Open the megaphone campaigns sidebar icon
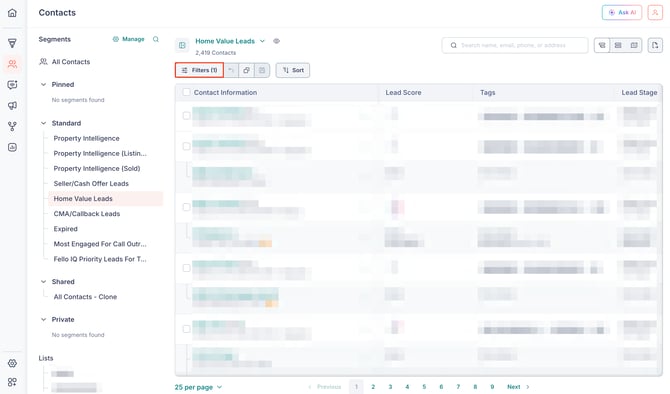This screenshot has width=670, height=394. coord(12,106)
